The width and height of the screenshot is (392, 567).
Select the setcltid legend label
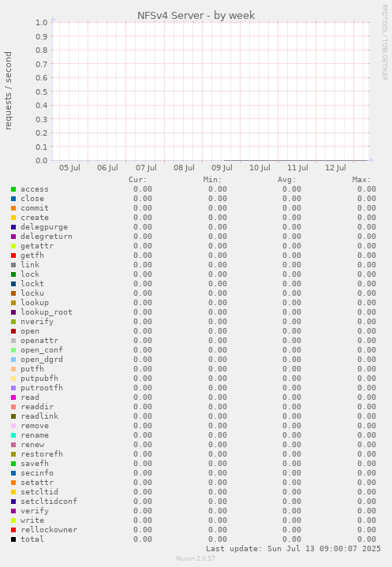click(39, 492)
